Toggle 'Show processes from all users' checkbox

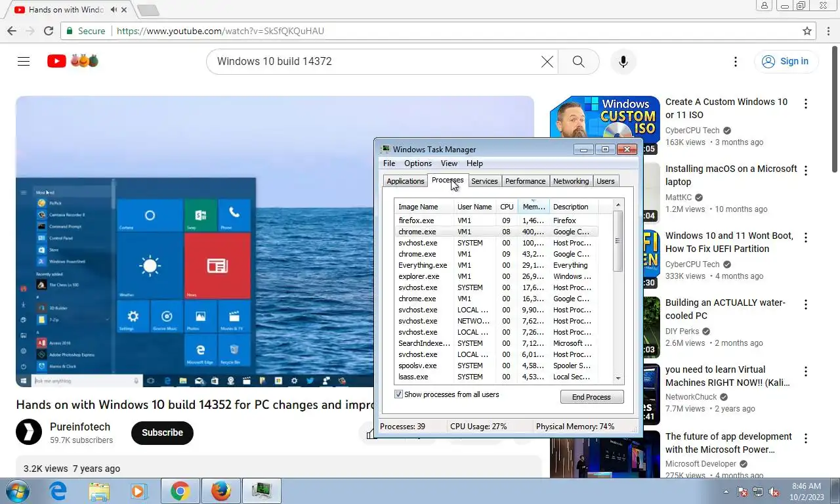398,394
